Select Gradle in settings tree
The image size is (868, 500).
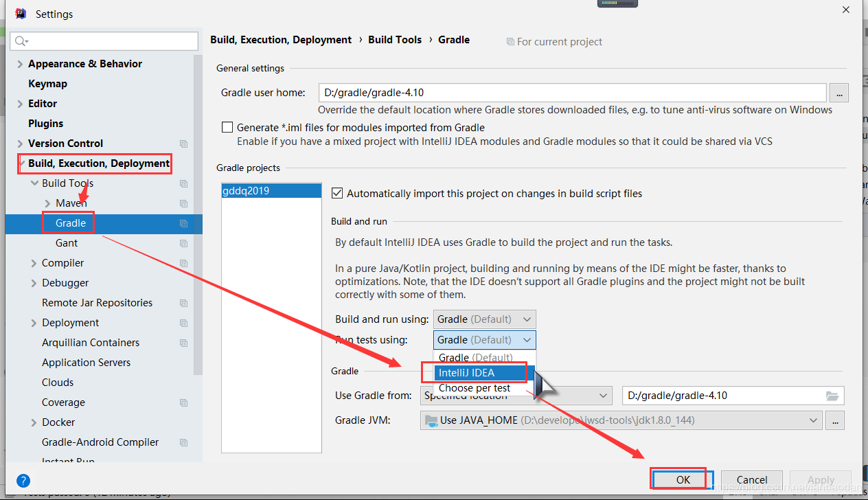[x=71, y=223]
